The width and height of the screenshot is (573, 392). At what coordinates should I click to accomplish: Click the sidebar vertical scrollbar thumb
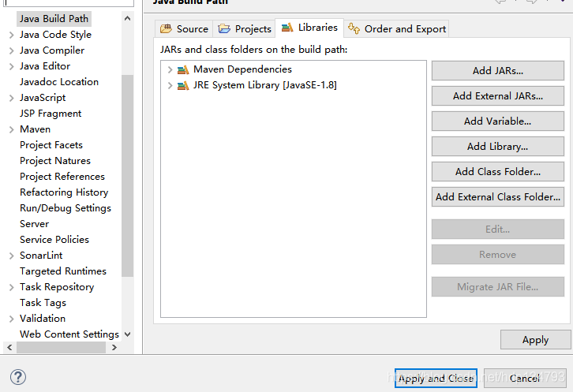[127, 176]
